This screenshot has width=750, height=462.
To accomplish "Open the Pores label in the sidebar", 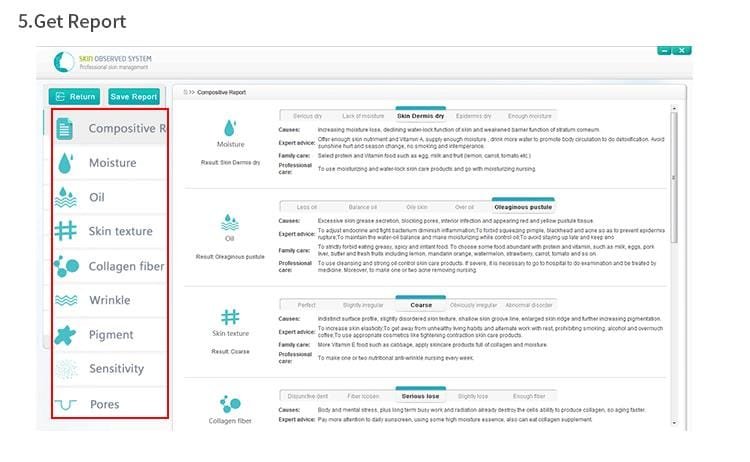I will [x=105, y=404].
